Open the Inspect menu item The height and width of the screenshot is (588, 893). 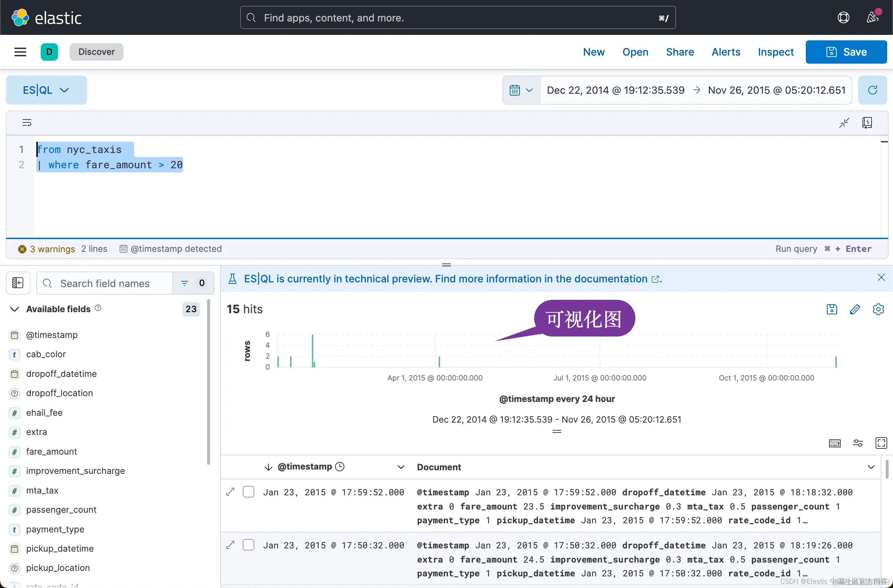coord(776,52)
